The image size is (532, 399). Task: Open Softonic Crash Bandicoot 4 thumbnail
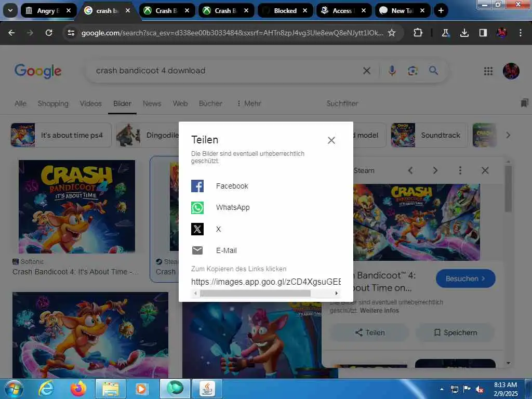(x=77, y=207)
